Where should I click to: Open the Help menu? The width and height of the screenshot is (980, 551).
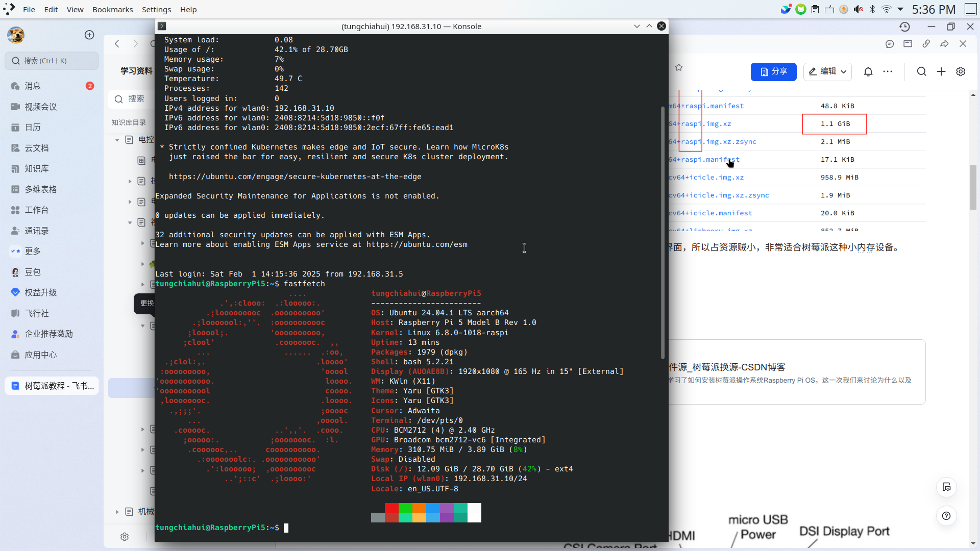(x=188, y=9)
